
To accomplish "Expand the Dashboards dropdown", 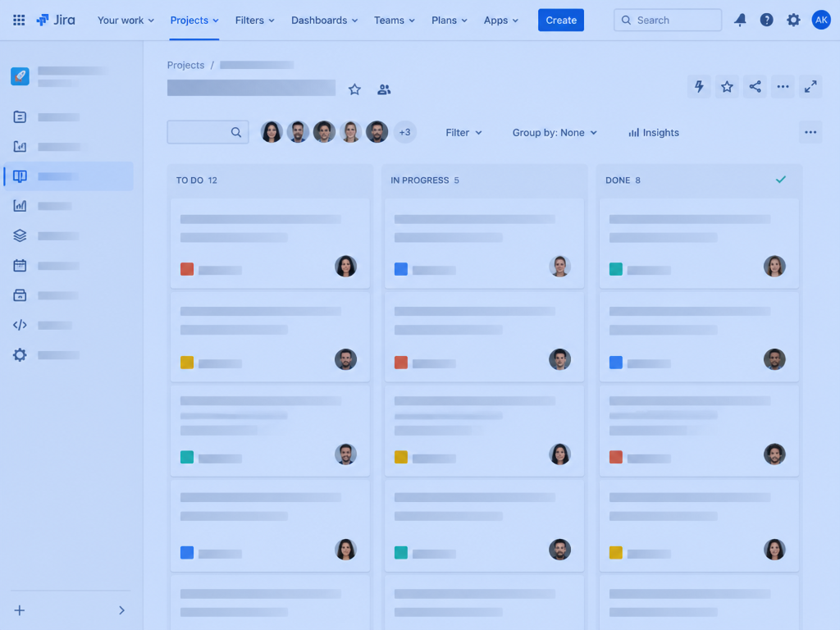I will pyautogui.click(x=325, y=21).
